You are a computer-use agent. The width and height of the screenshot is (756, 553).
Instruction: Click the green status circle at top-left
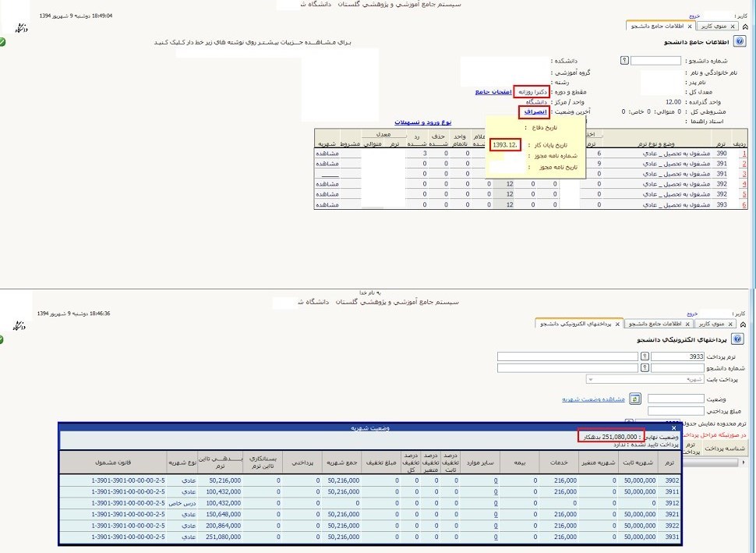point(3,41)
